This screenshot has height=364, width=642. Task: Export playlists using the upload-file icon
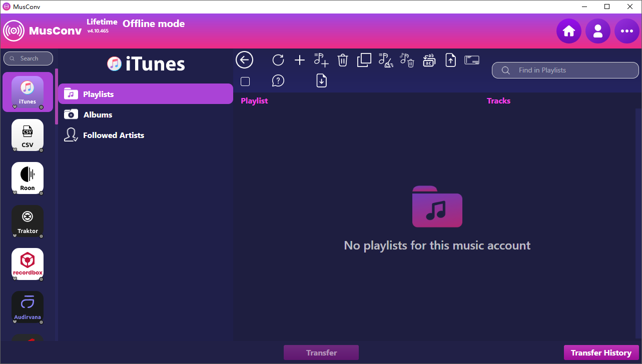(x=450, y=60)
